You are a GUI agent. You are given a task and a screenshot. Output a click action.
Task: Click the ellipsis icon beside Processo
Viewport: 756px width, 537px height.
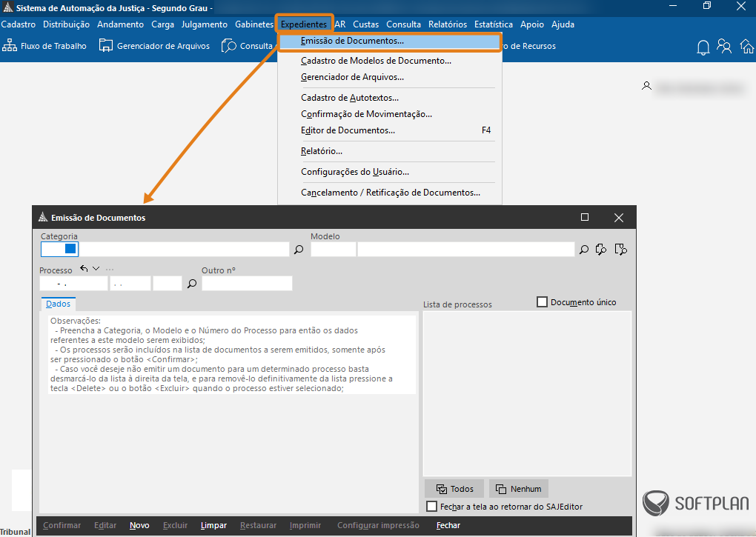click(110, 269)
